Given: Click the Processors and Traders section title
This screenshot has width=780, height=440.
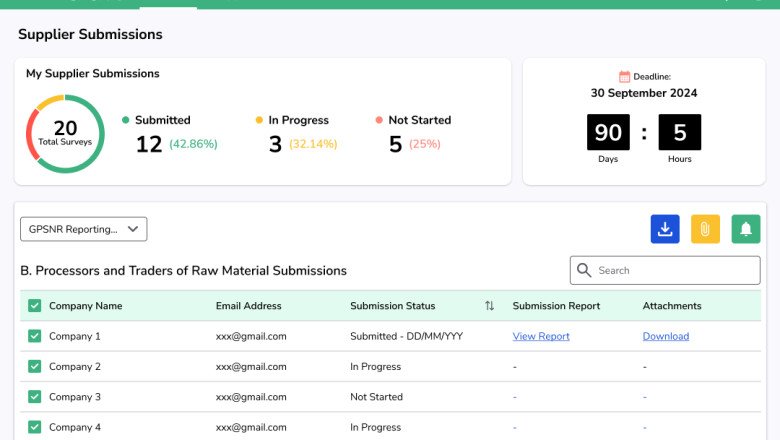Looking at the screenshot, I should point(184,271).
